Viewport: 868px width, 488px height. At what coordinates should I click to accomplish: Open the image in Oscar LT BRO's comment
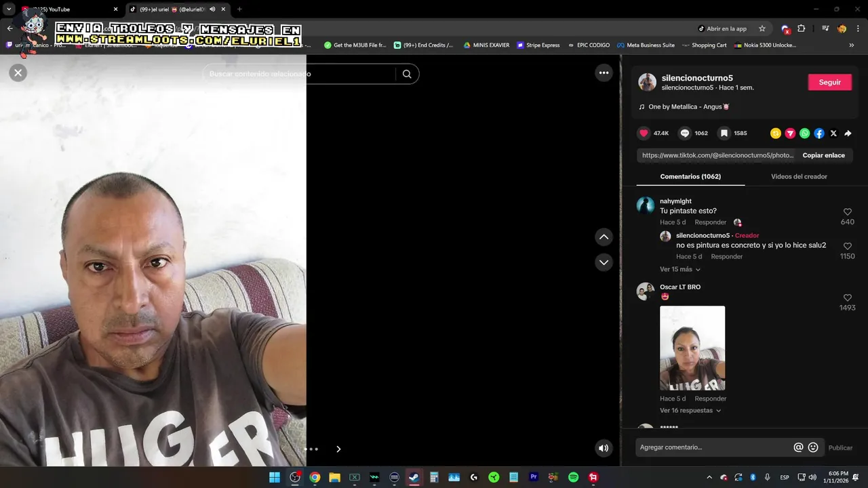(692, 348)
